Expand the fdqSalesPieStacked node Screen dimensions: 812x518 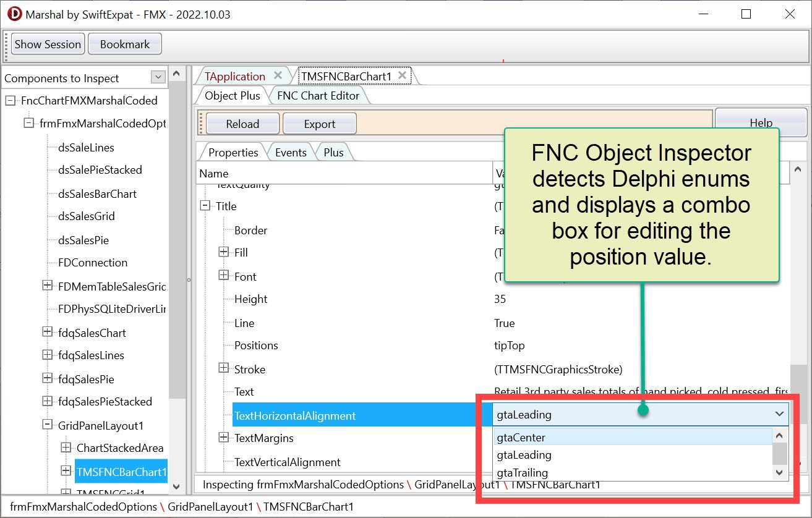47,401
